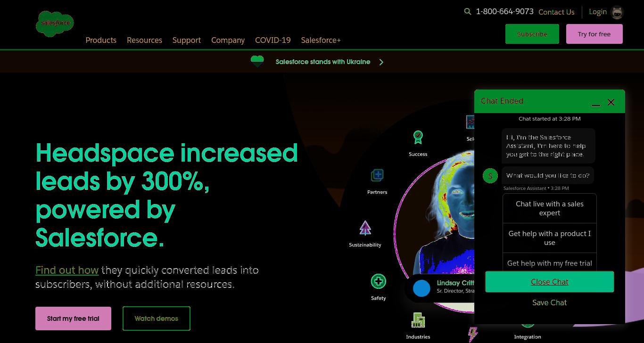Click the Success badge icon
The image size is (644, 343).
pyautogui.click(x=418, y=137)
